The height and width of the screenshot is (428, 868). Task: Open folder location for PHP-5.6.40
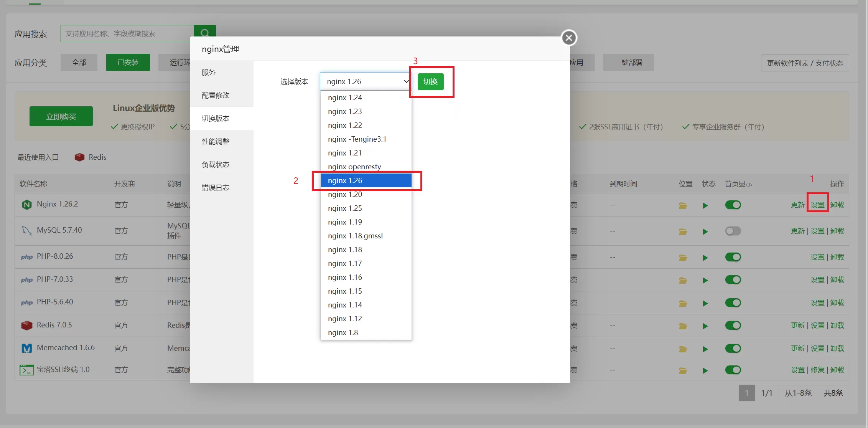tap(683, 303)
